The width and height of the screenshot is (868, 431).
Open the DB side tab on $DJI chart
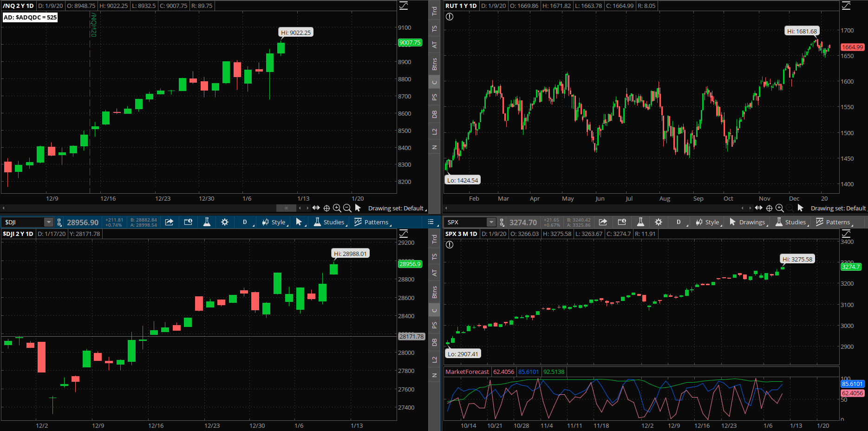tap(434, 342)
